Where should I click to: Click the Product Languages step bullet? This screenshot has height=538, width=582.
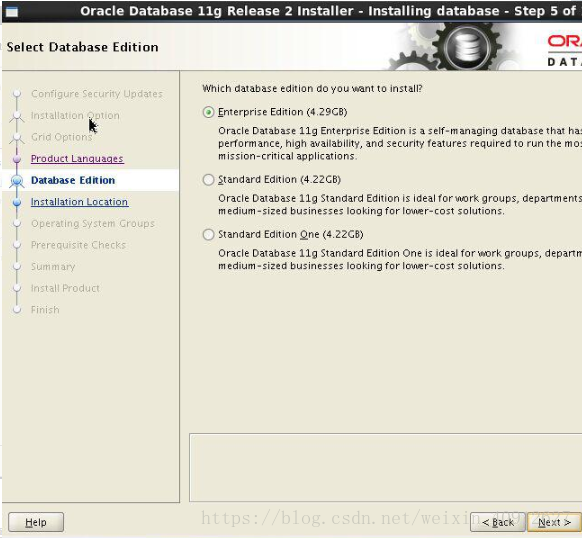tap(17, 159)
